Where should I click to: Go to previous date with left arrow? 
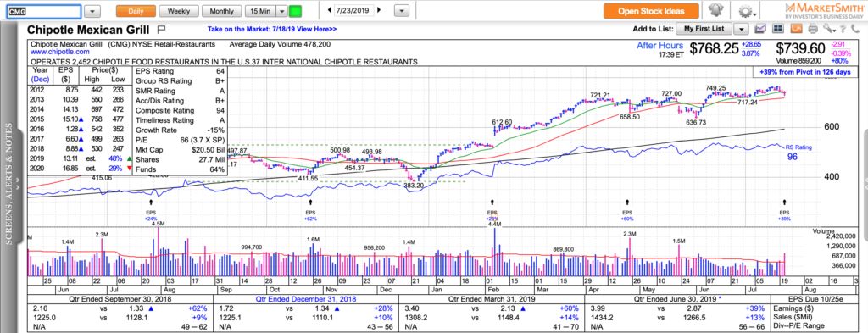(x=330, y=10)
